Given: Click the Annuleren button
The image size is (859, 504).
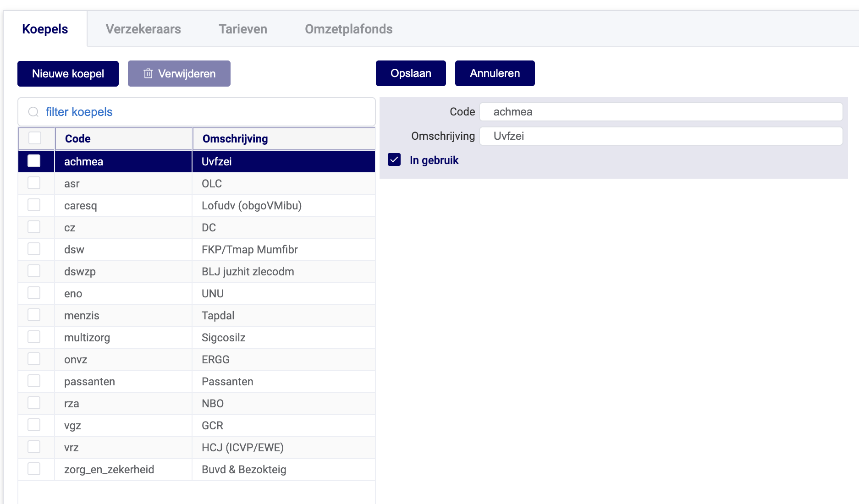Looking at the screenshot, I should coord(495,73).
